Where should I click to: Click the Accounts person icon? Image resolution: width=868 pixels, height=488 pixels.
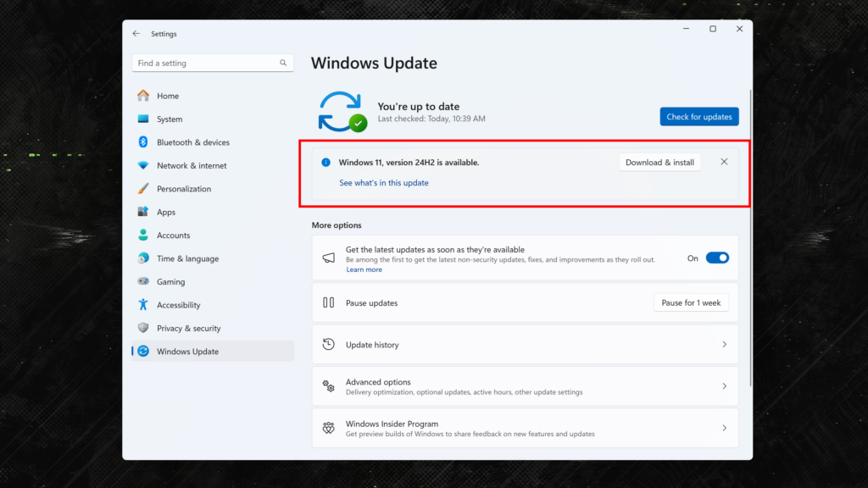(x=143, y=236)
